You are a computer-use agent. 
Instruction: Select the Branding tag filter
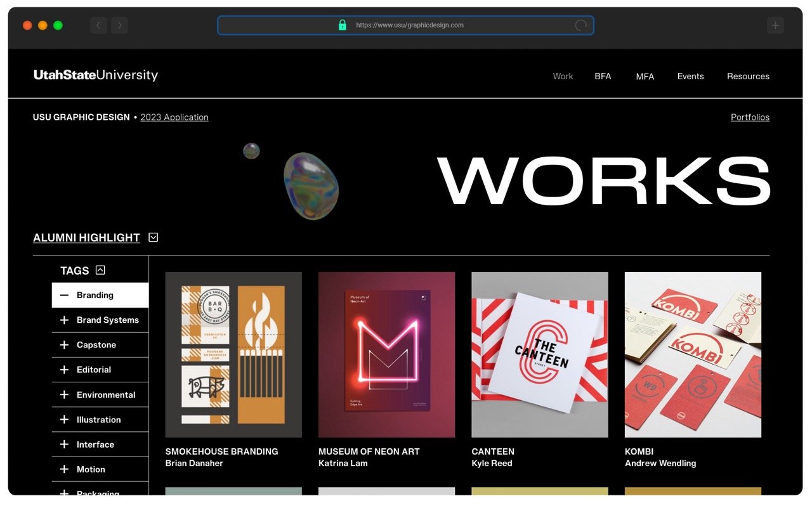pyautogui.click(x=100, y=295)
